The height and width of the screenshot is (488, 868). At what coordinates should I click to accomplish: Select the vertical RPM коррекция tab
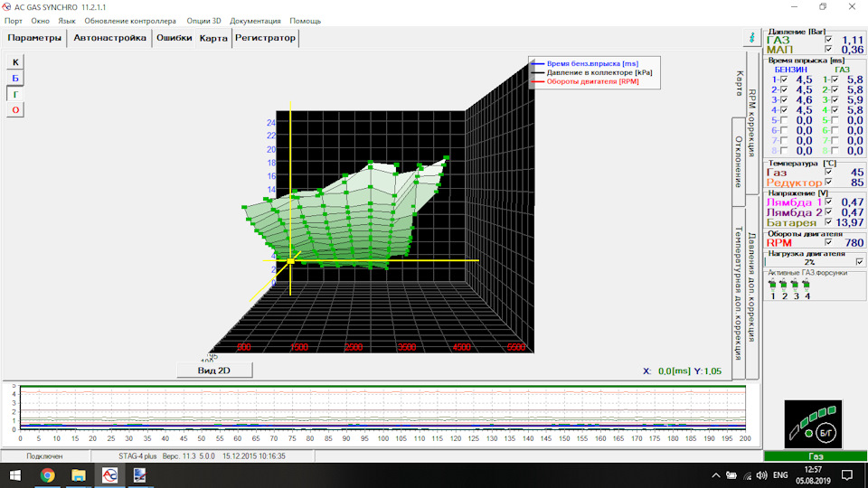[751, 123]
